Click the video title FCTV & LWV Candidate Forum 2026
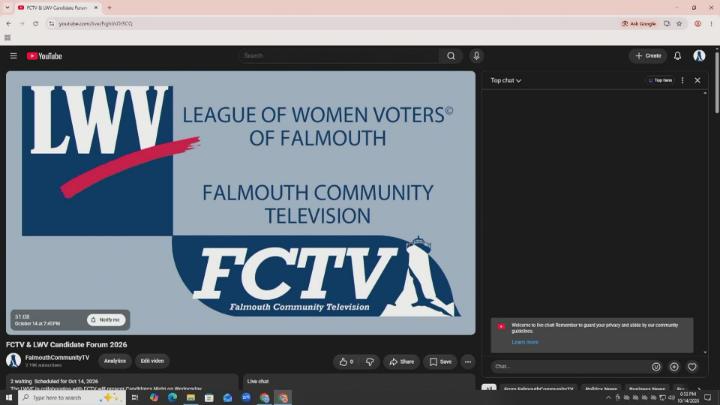Screen dimensions: 720x405 point(67,344)
